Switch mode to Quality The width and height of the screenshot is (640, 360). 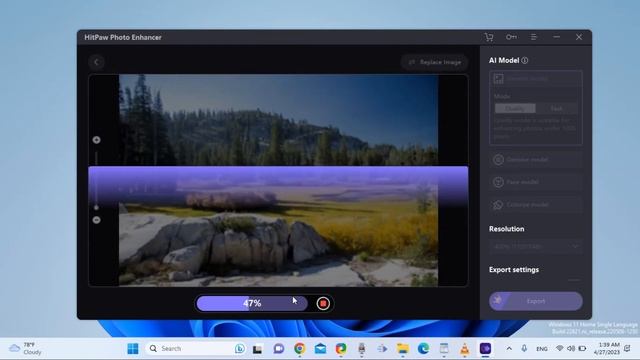(x=515, y=108)
